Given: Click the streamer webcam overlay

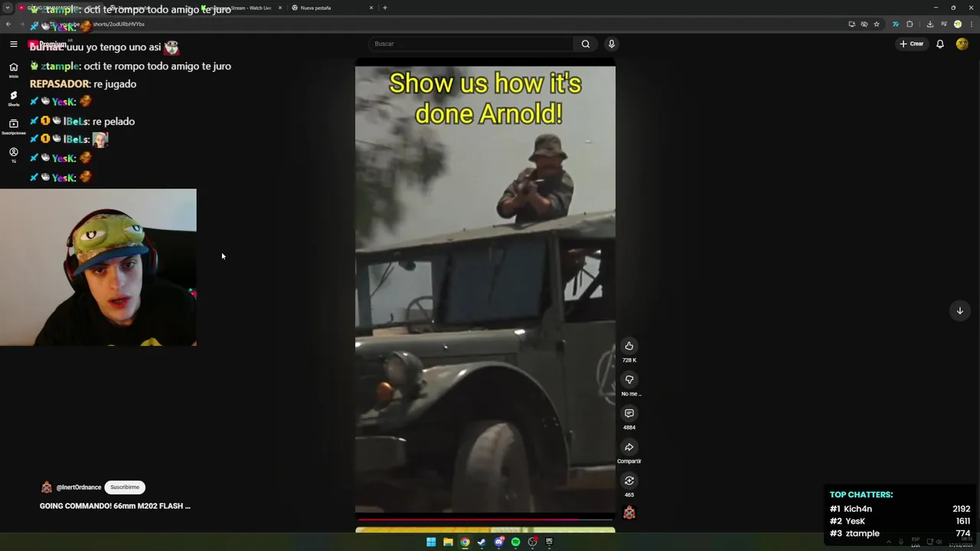Looking at the screenshot, I should pos(98,267).
